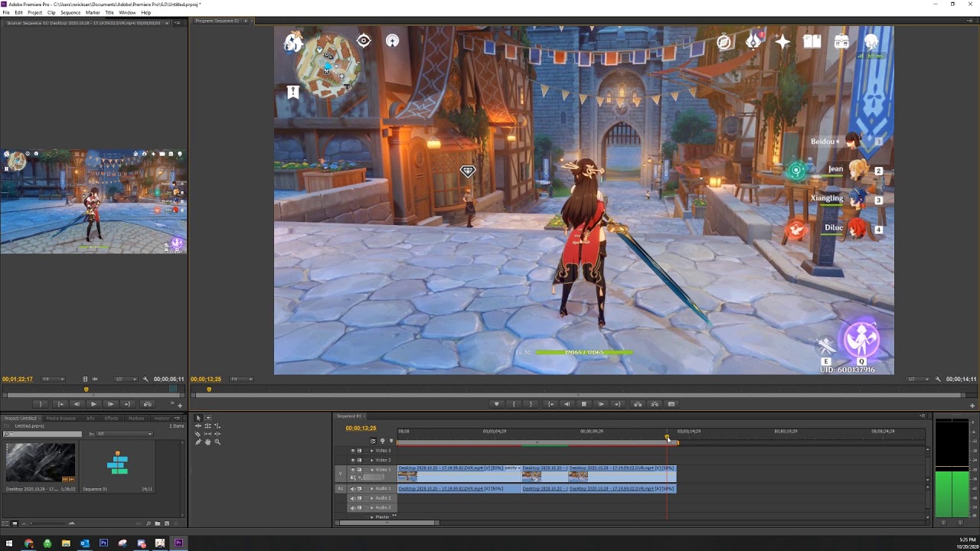Select the Slip tool
Image resolution: width=980 pixels, height=551 pixels.
(207, 434)
